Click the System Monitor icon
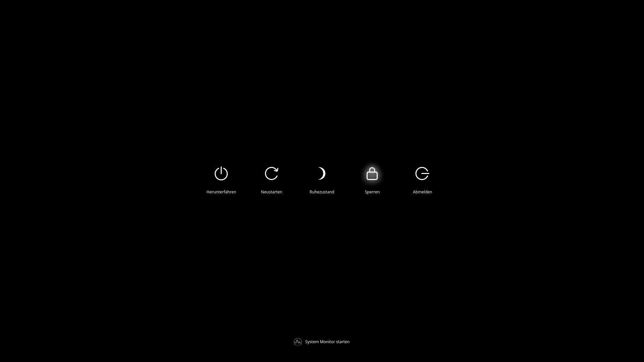This screenshot has height=362, width=644. click(298, 342)
